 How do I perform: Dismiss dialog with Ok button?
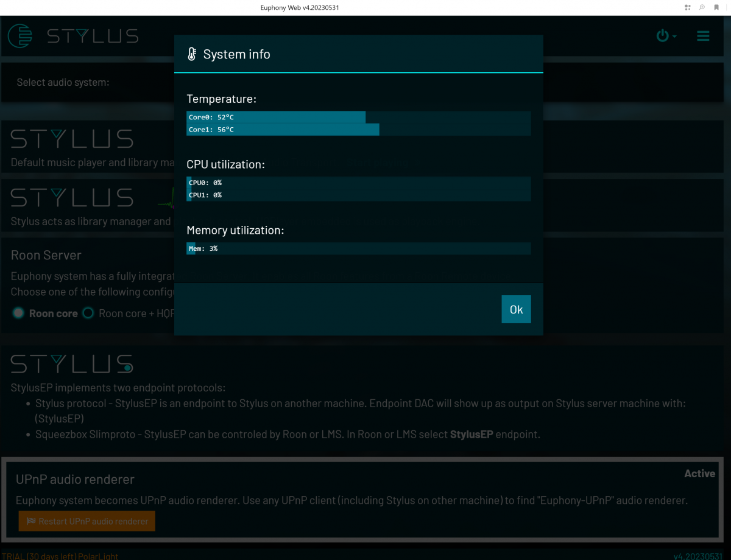pos(516,309)
